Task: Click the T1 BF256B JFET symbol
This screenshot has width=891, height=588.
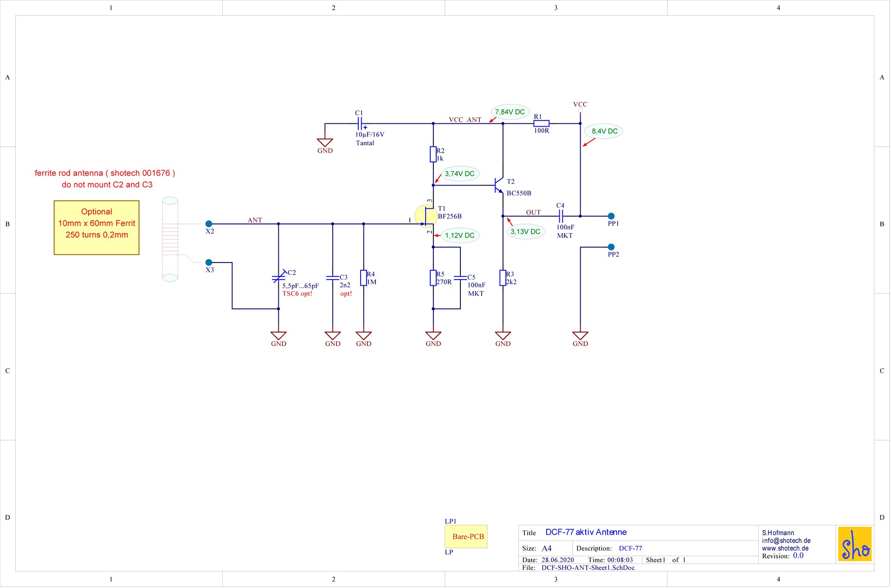Action: (426, 217)
